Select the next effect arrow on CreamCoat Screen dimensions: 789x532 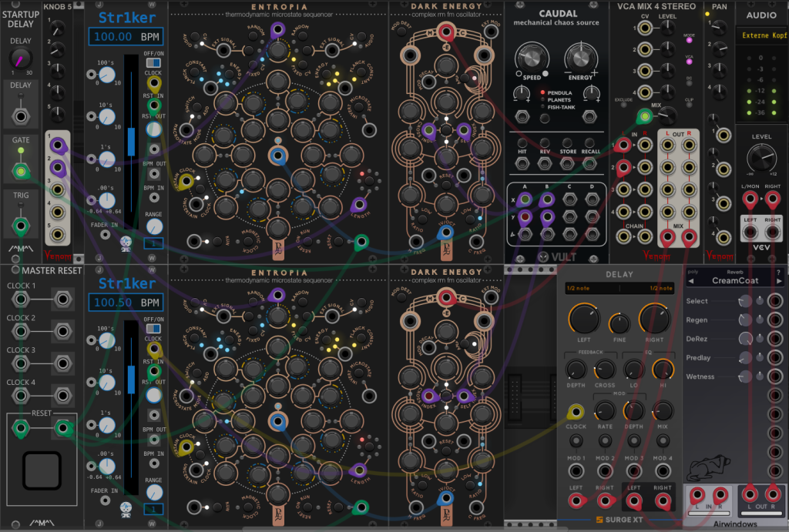[x=779, y=281]
